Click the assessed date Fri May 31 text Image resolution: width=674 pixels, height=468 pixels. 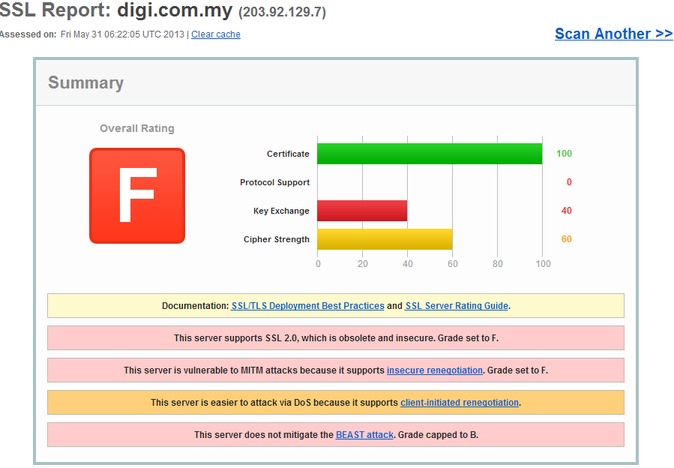pyautogui.click(x=122, y=34)
